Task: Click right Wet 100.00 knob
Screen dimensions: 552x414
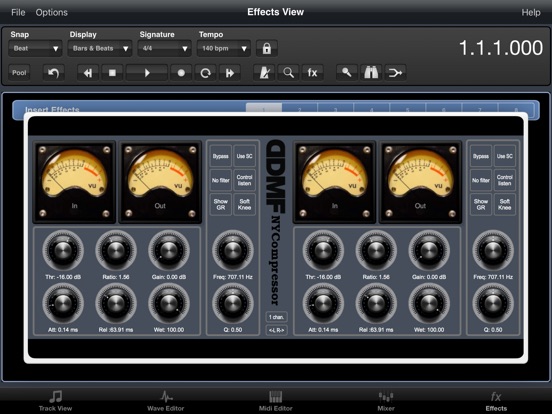Action: click(x=429, y=303)
